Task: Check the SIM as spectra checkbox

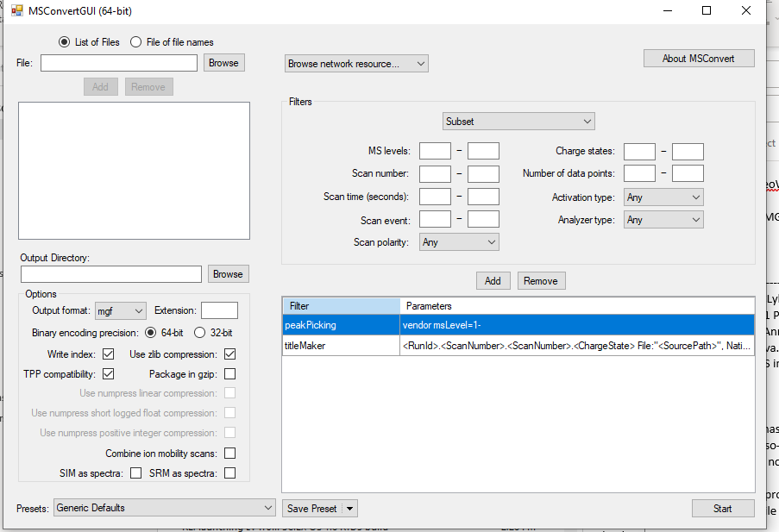Action: [x=135, y=473]
